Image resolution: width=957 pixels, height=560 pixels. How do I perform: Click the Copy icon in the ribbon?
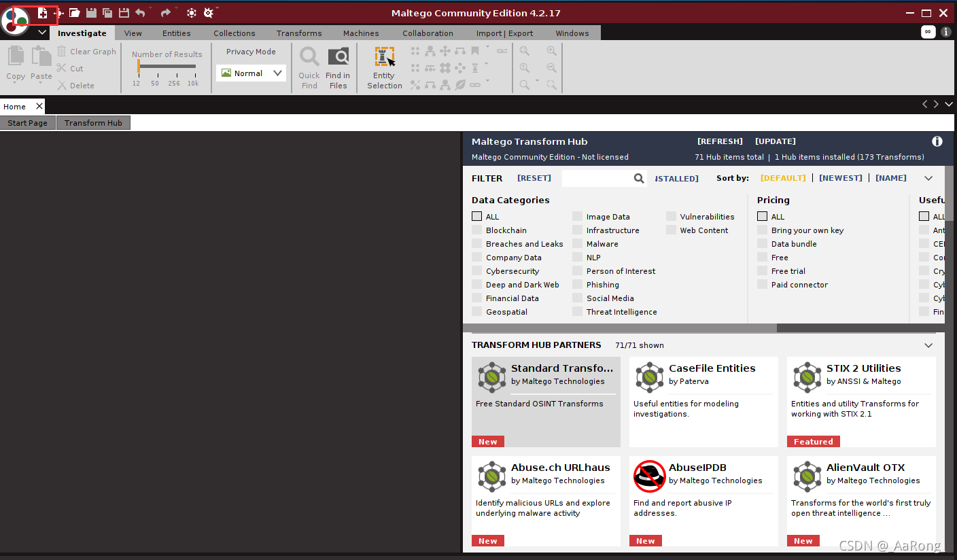(16, 56)
